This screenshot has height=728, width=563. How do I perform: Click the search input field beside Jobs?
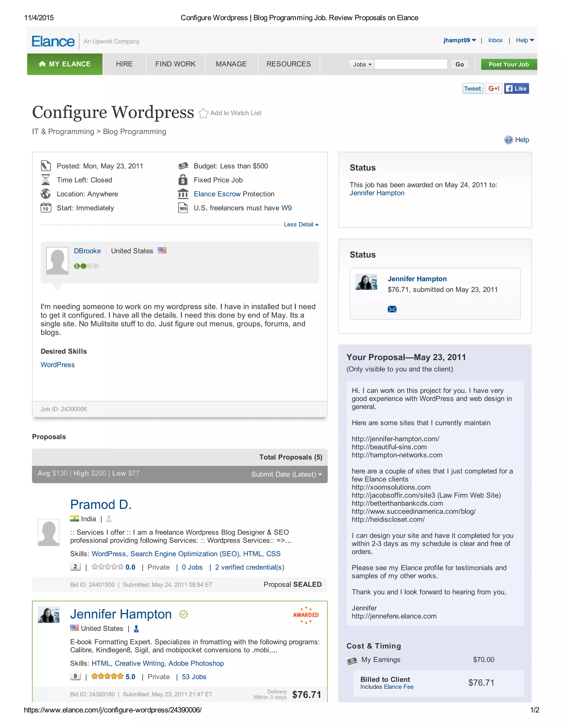(x=411, y=64)
